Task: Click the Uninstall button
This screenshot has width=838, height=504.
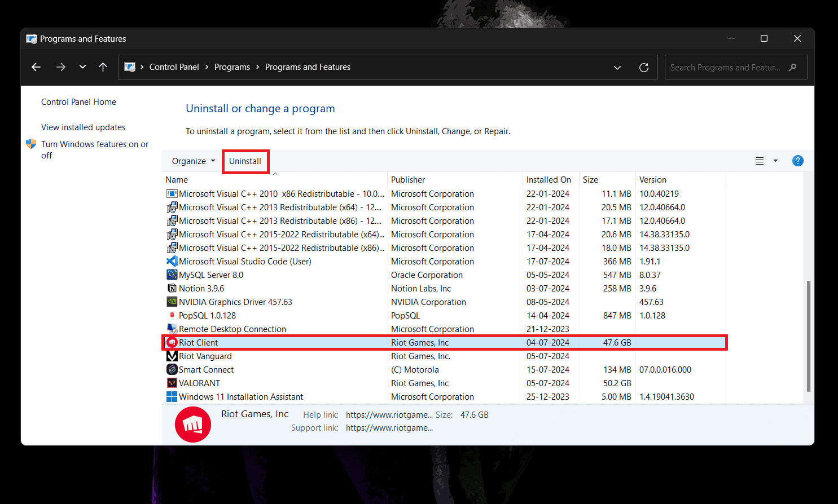Action: [x=245, y=161]
